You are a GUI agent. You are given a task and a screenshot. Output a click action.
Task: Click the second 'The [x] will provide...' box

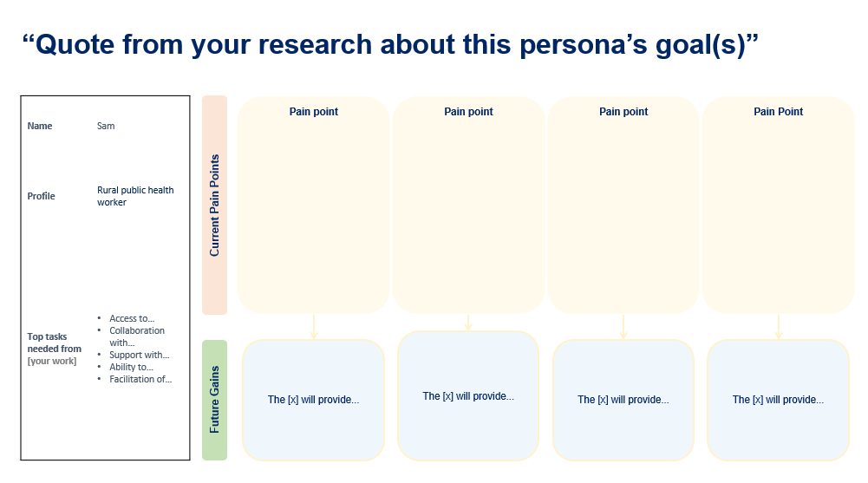tap(468, 396)
